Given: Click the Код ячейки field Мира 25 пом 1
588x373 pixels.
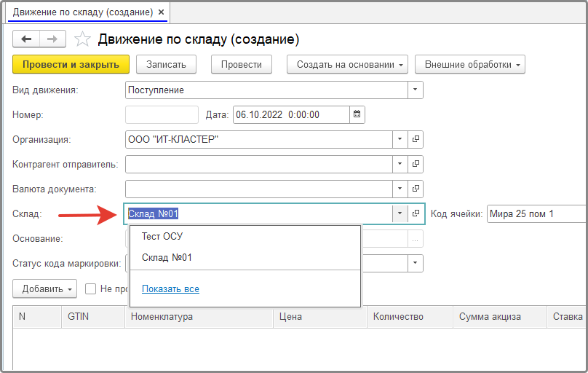Looking at the screenshot, I should pyautogui.click(x=536, y=214).
